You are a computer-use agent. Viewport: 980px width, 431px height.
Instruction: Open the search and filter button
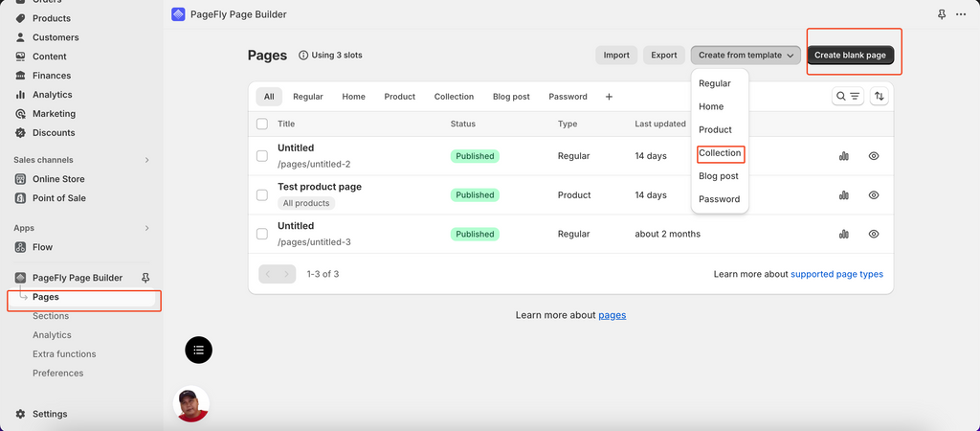tap(848, 97)
